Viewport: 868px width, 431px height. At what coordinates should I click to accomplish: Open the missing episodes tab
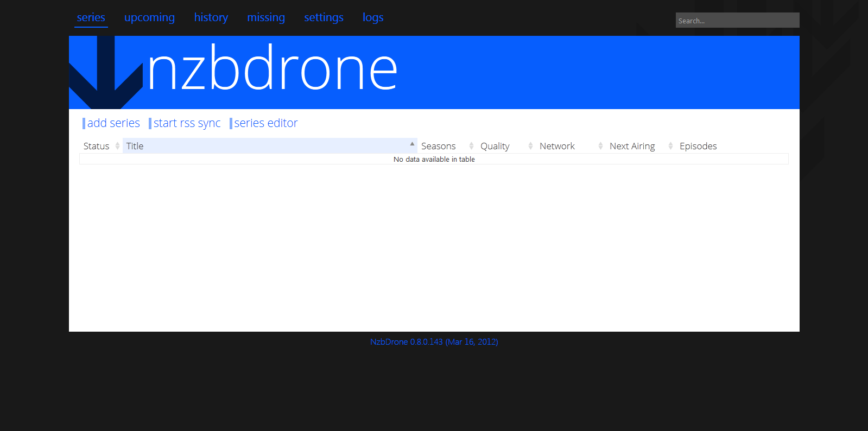[266, 17]
